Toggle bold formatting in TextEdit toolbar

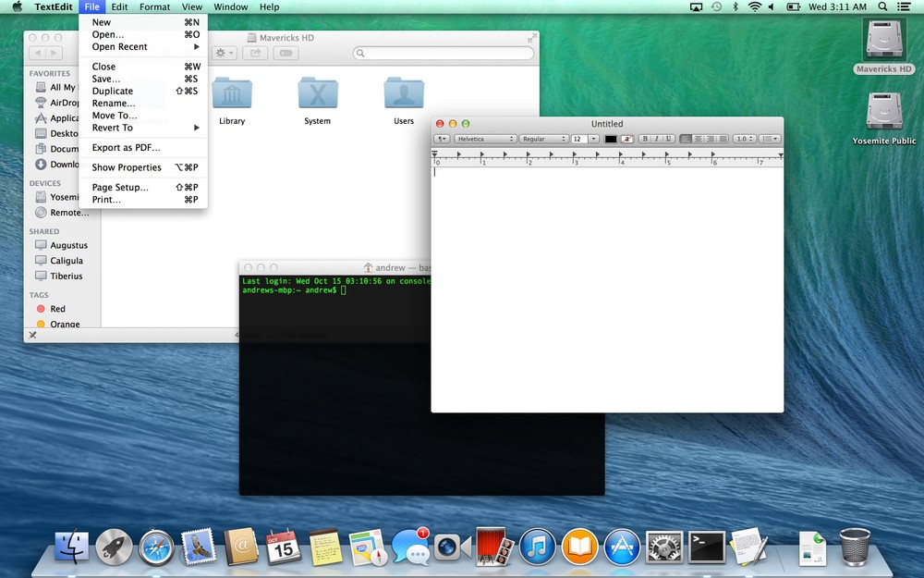(x=645, y=139)
